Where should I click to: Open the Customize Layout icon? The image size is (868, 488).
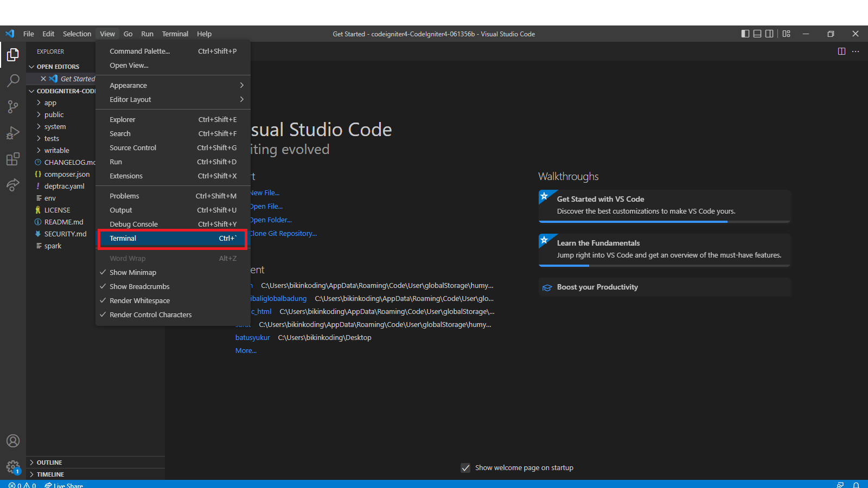787,34
